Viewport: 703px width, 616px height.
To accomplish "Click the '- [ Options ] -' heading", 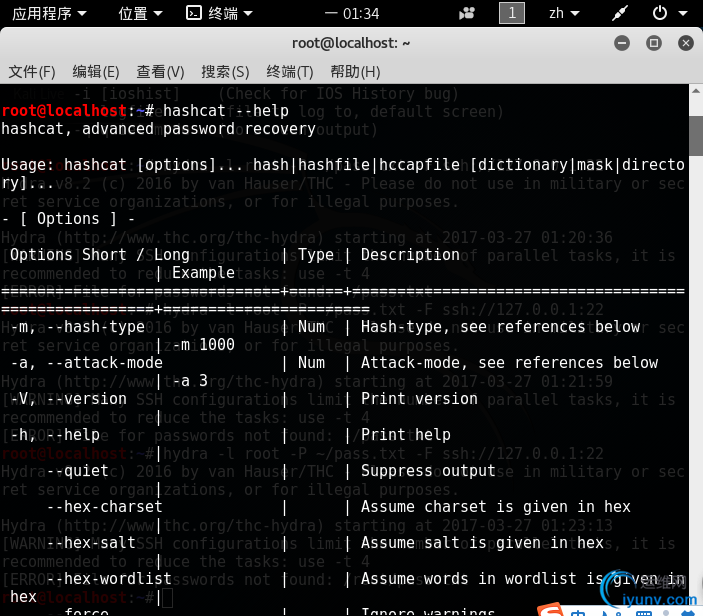I will point(68,219).
